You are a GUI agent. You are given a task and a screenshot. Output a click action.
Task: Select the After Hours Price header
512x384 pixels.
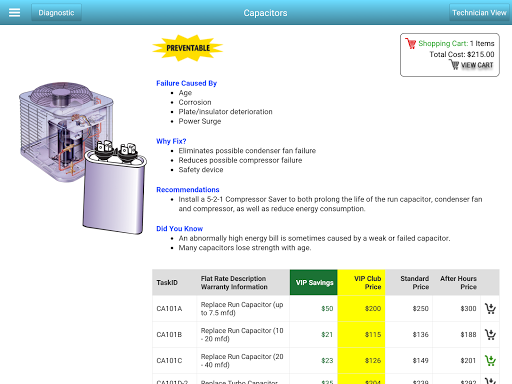(457, 282)
